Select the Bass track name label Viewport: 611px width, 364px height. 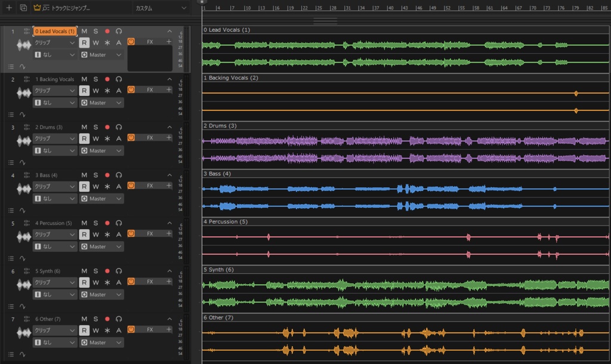(x=47, y=175)
